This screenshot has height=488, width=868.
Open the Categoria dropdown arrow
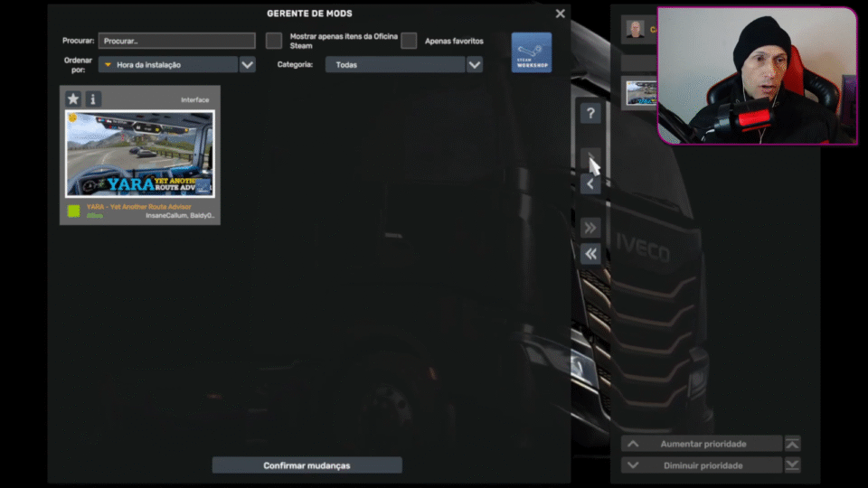[x=475, y=65]
